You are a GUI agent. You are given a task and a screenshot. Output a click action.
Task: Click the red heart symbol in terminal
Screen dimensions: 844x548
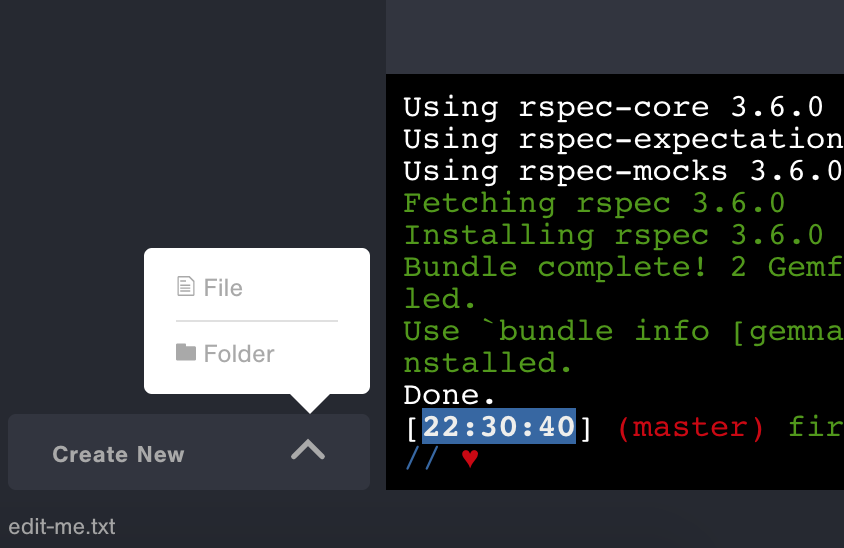[470, 459]
